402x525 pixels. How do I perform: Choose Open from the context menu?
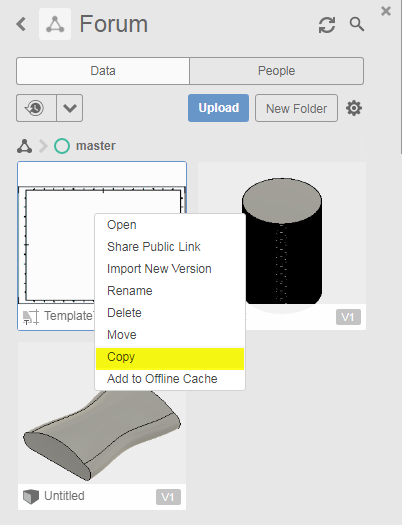click(x=170, y=225)
